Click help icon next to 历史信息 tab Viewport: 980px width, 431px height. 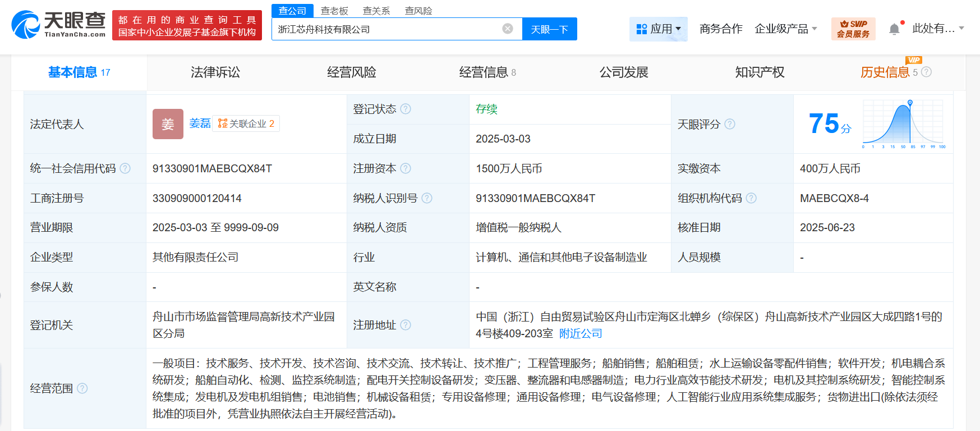pyautogui.click(x=926, y=72)
